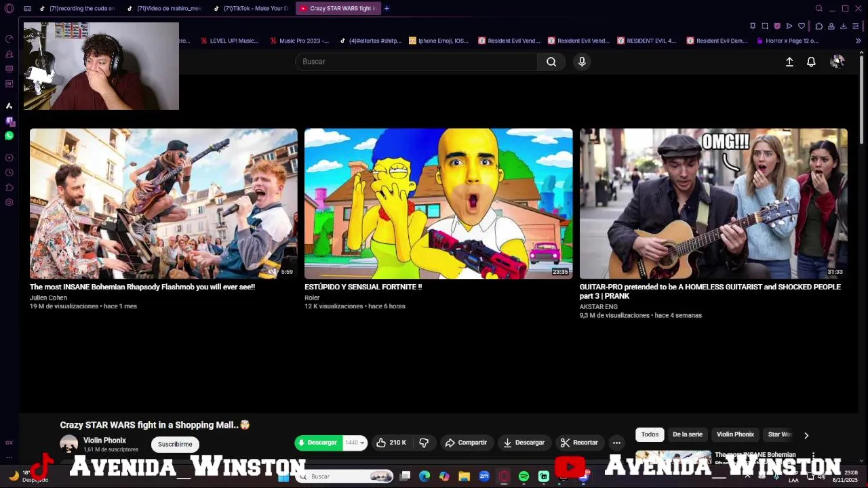Screen dimensions: 868x488
Task: Dislike the video with thumbs down
Action: pos(424,443)
